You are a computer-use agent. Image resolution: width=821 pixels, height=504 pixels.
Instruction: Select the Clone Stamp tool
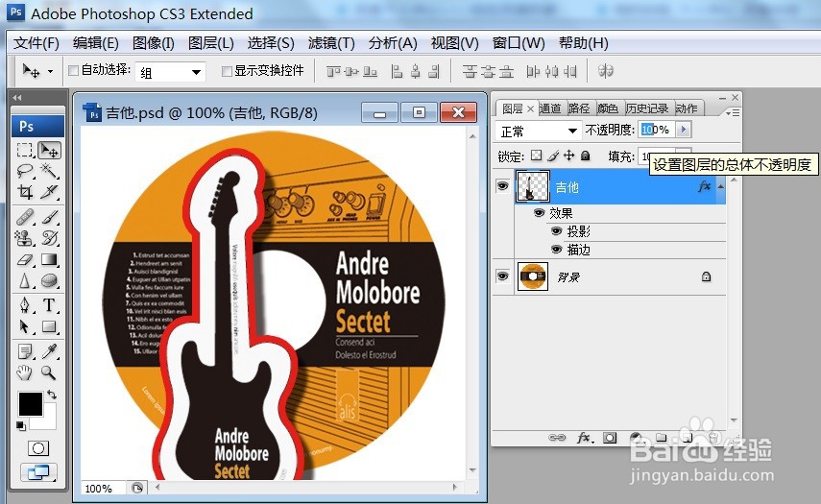(25, 238)
